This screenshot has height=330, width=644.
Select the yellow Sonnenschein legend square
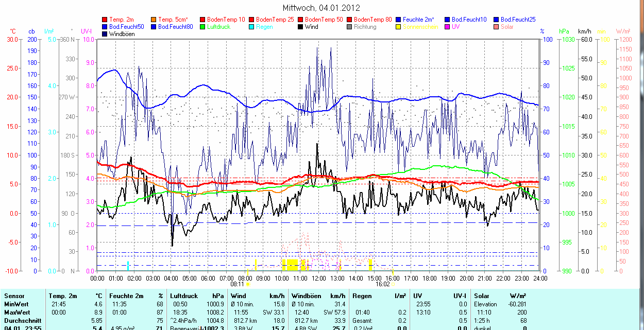pos(399,27)
